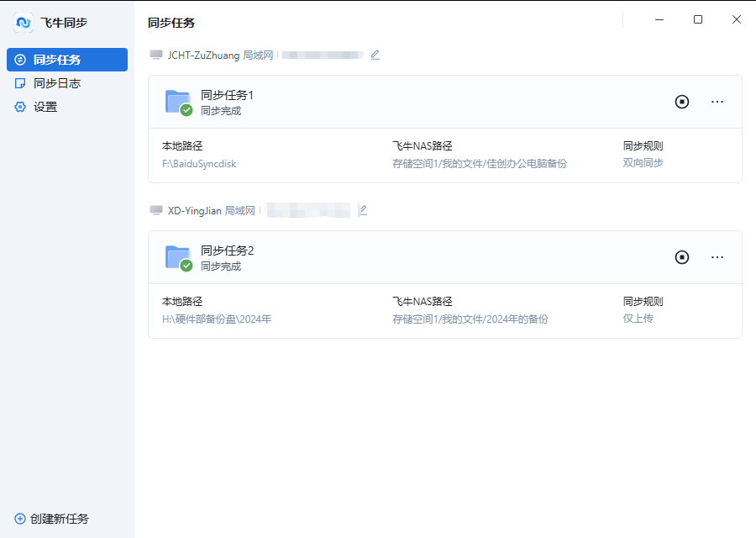The image size is (756, 538).
Task: Maximize the 飞牛同步 window
Action: 698,20
